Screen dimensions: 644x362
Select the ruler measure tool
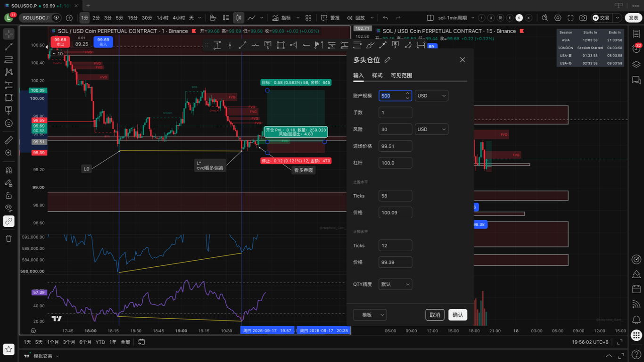8,140
